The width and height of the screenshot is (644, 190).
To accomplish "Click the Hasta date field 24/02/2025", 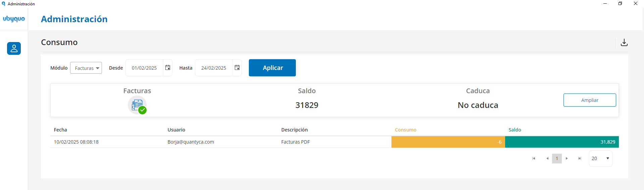I will (214, 68).
